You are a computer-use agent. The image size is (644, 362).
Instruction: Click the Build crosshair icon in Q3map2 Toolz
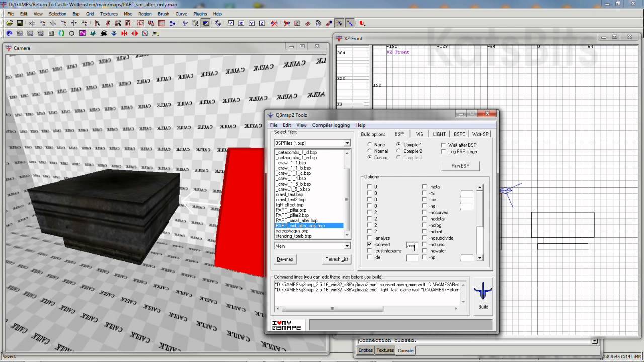(x=483, y=291)
